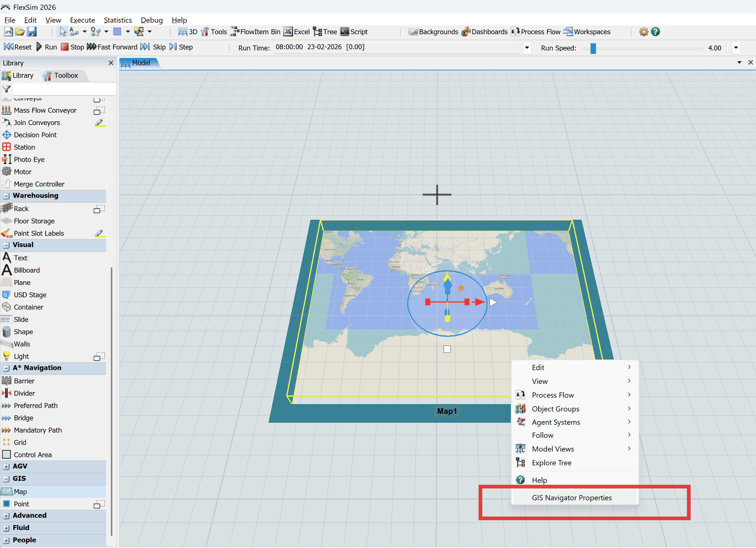Image resolution: width=756 pixels, height=548 pixels.
Task: Expand the People library section
Action: click(6, 541)
